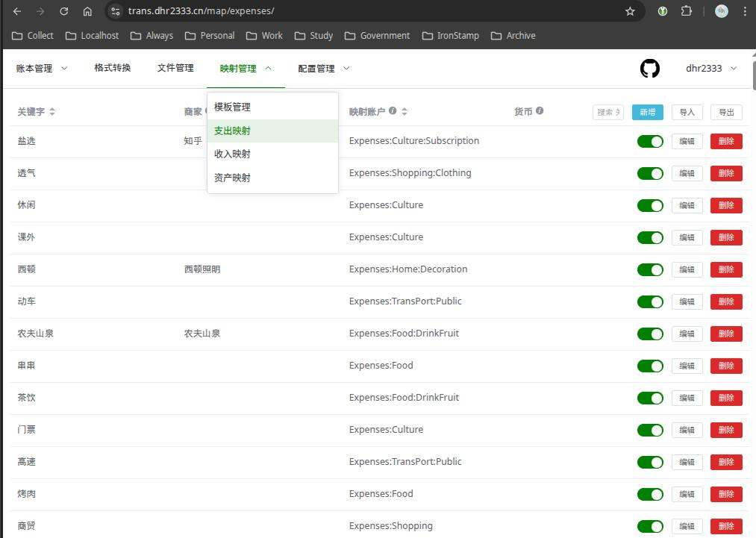Choose 模板管理 in the dropdown menu
756x538 pixels.
pyautogui.click(x=232, y=107)
